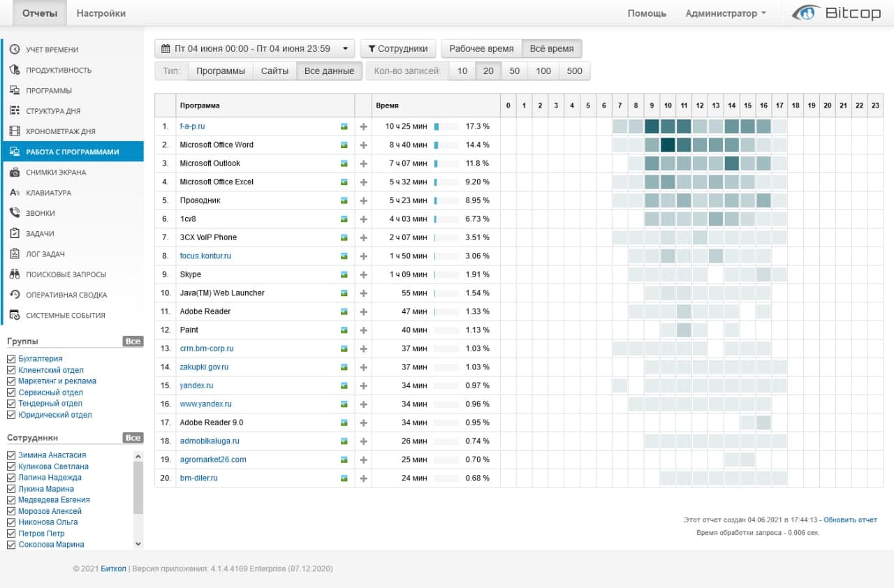Click screenshot icon in Microsoft Outlook row
The width and height of the screenshot is (894, 588).
(344, 163)
